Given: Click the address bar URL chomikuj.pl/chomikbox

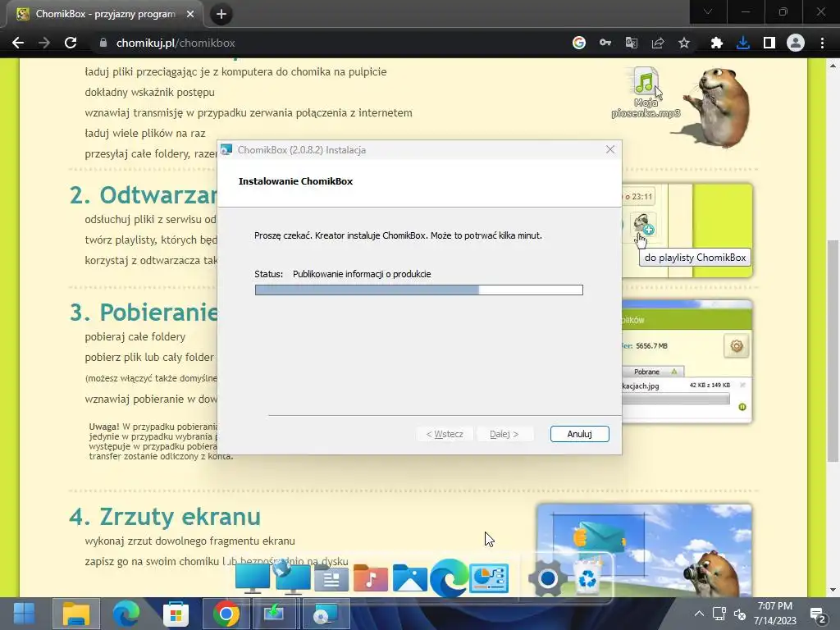Looking at the screenshot, I should pos(176,43).
